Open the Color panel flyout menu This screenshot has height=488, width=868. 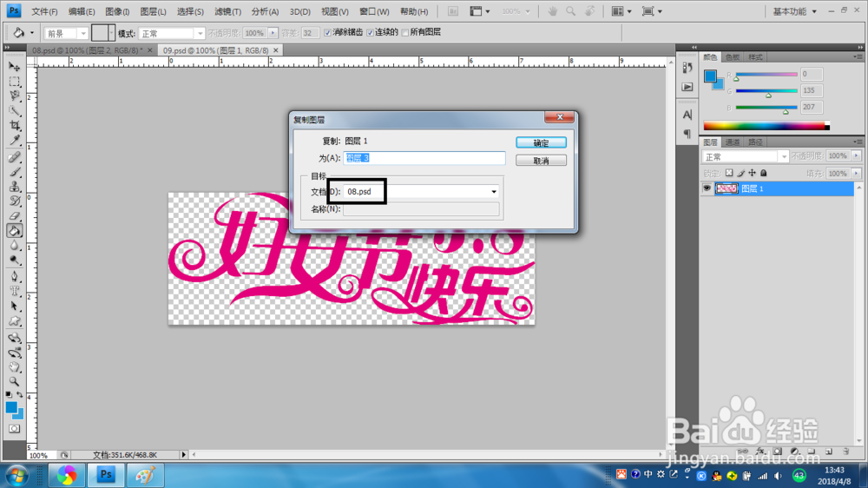[858, 57]
